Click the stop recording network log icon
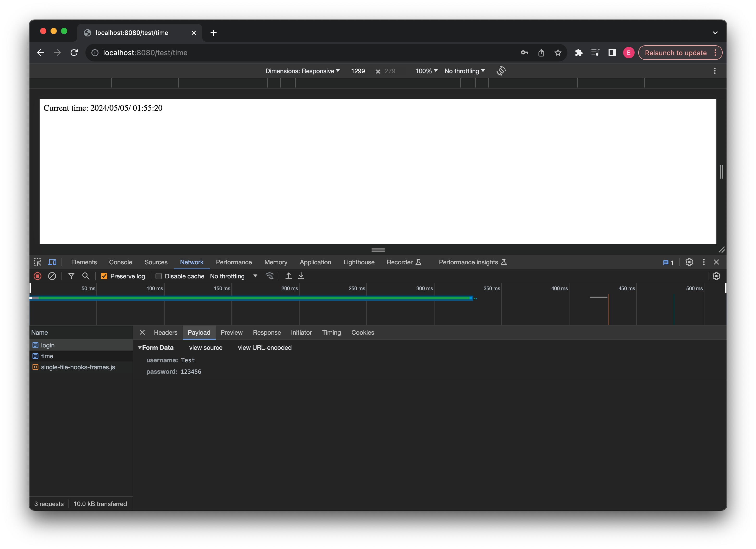This screenshot has width=756, height=549. pyautogui.click(x=37, y=276)
